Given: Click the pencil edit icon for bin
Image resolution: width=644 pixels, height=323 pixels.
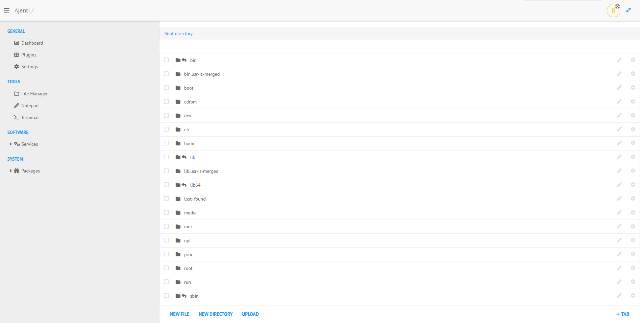Looking at the screenshot, I should tap(619, 60).
